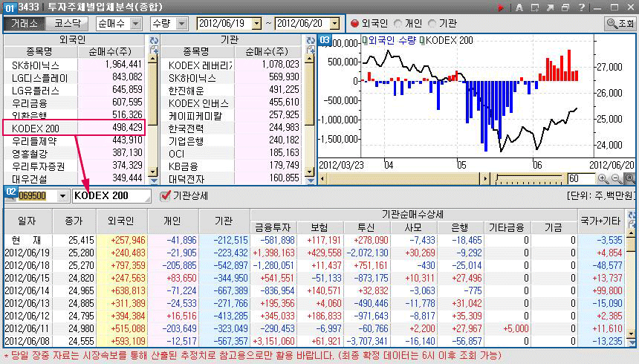Switch to the 거래소 tab
The image size is (639, 364).
[25, 23]
